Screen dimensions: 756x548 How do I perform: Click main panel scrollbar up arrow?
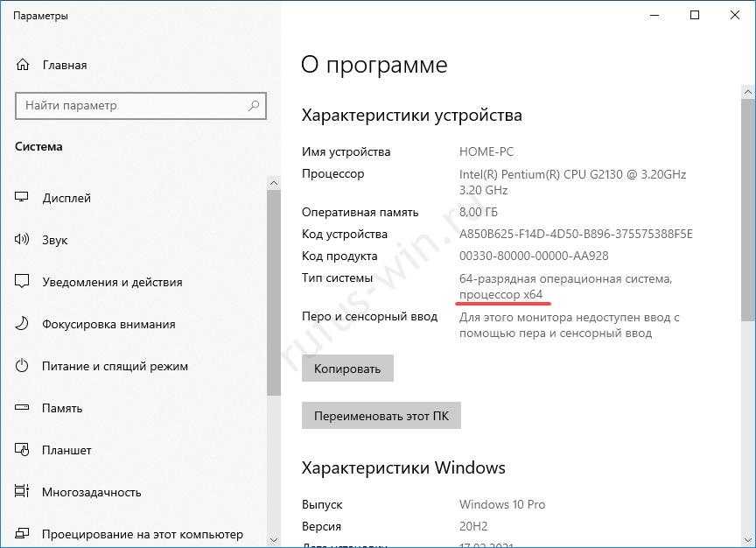pyautogui.click(x=748, y=92)
